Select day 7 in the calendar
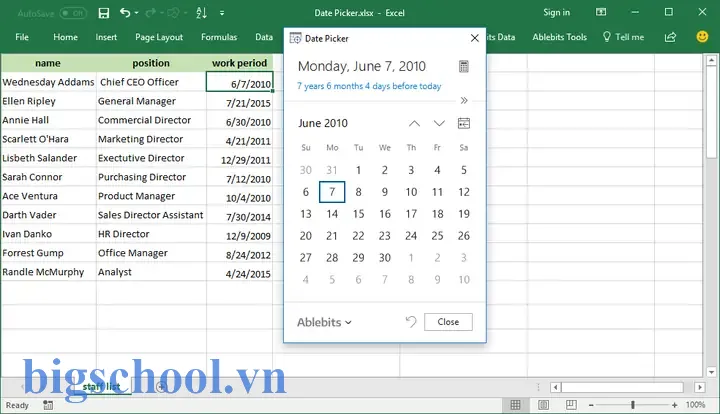 point(332,192)
